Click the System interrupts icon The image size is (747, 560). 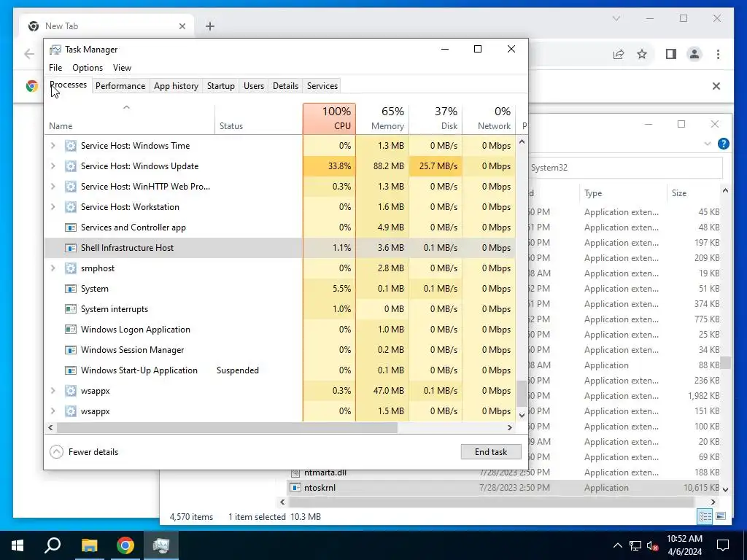pos(71,309)
